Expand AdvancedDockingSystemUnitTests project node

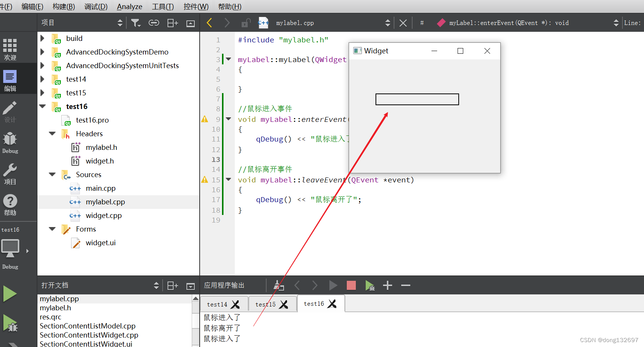[42, 65]
